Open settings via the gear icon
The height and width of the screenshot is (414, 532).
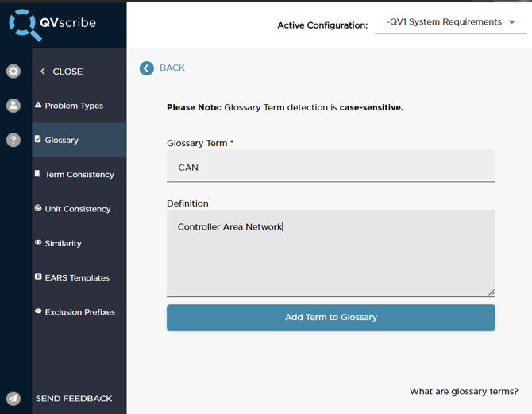[13, 72]
